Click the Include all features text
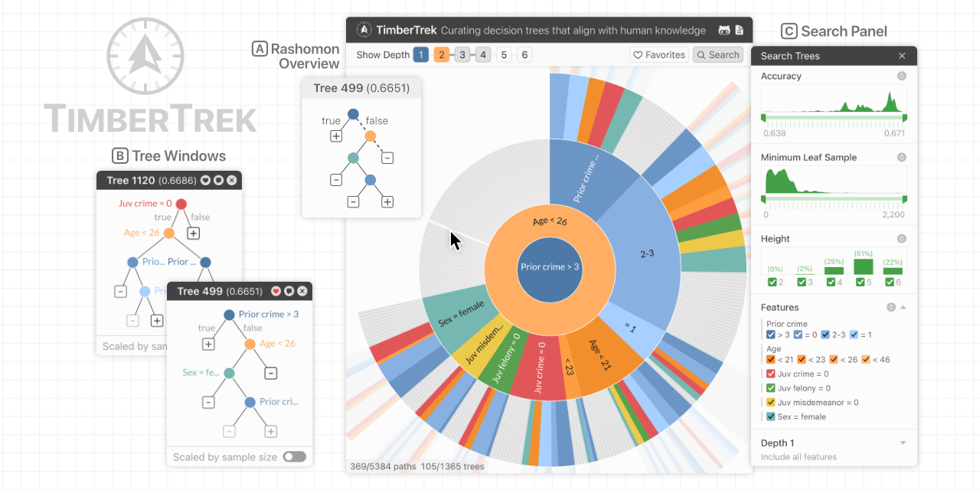This screenshot has height=490, width=980. pos(799,457)
